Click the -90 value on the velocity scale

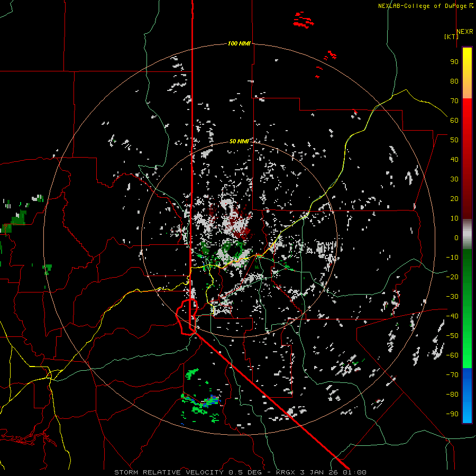coord(452,414)
